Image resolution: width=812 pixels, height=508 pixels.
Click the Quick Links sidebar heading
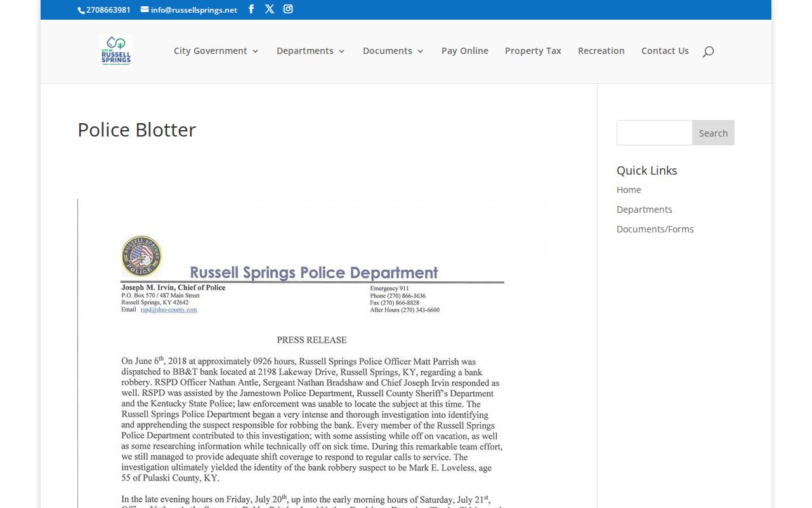646,170
